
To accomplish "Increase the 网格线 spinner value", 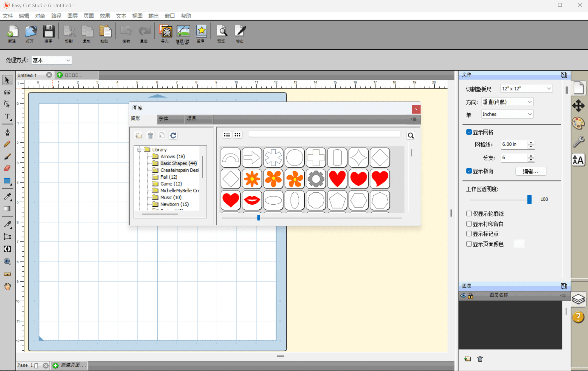I will [x=531, y=143].
